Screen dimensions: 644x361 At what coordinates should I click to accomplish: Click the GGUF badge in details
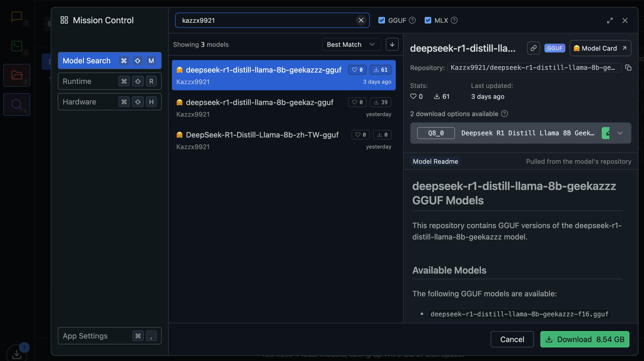coord(555,48)
